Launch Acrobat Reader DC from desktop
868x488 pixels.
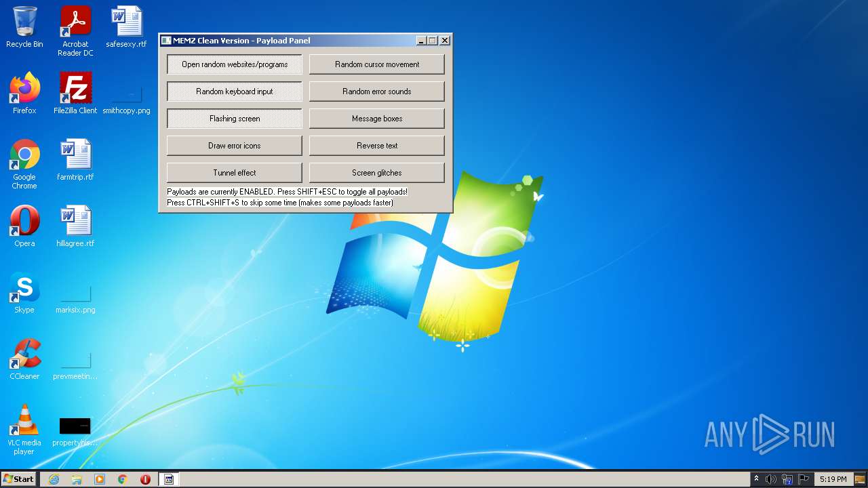75,31
